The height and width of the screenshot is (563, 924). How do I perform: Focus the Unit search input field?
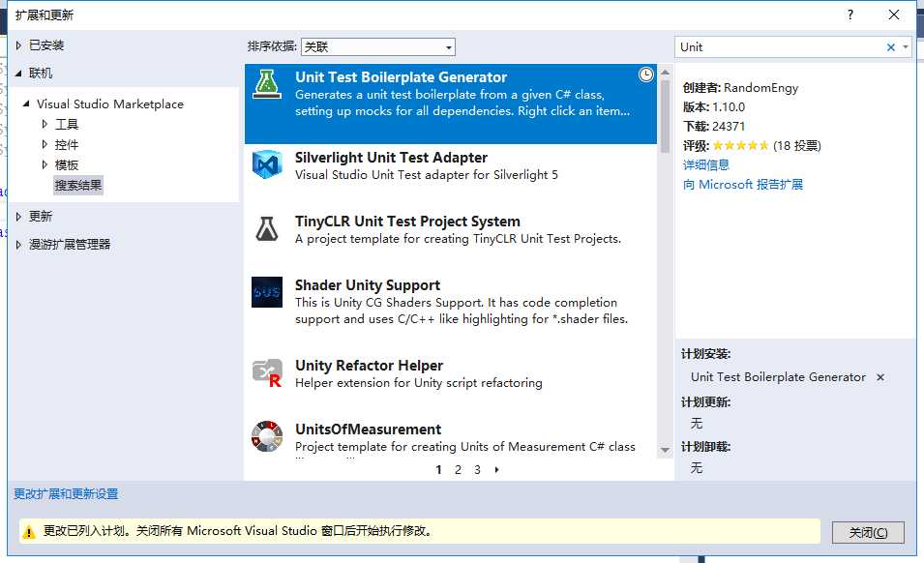[x=779, y=47]
